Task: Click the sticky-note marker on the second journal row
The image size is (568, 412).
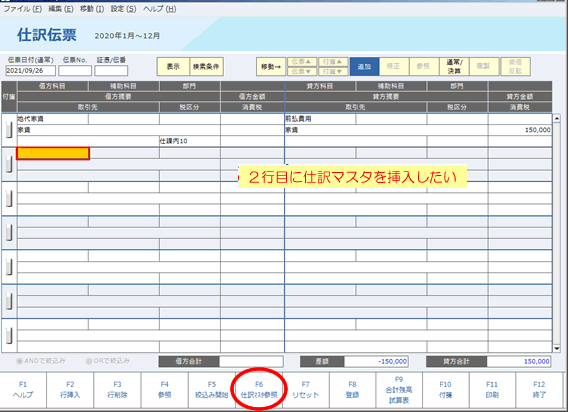Action: 9,164
